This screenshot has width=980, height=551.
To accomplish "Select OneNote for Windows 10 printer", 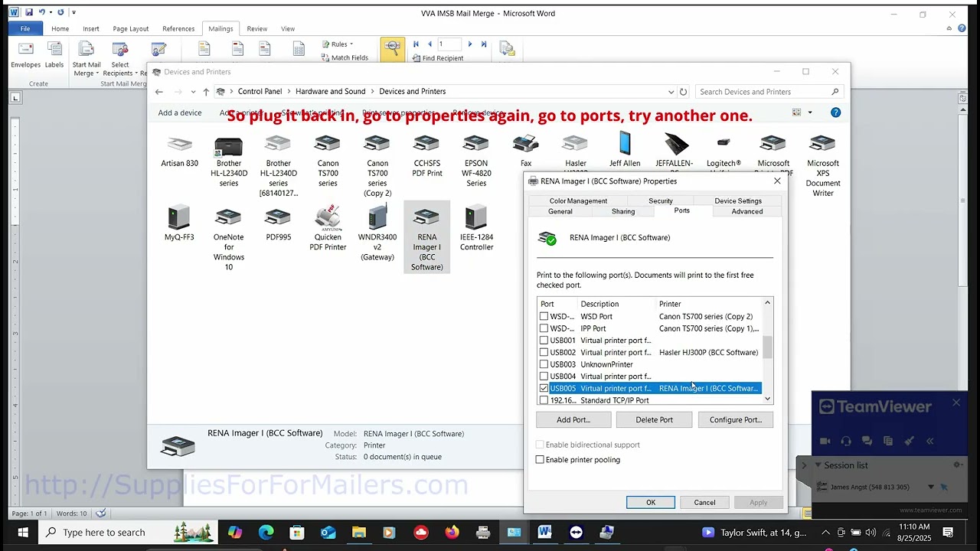I will (228, 218).
